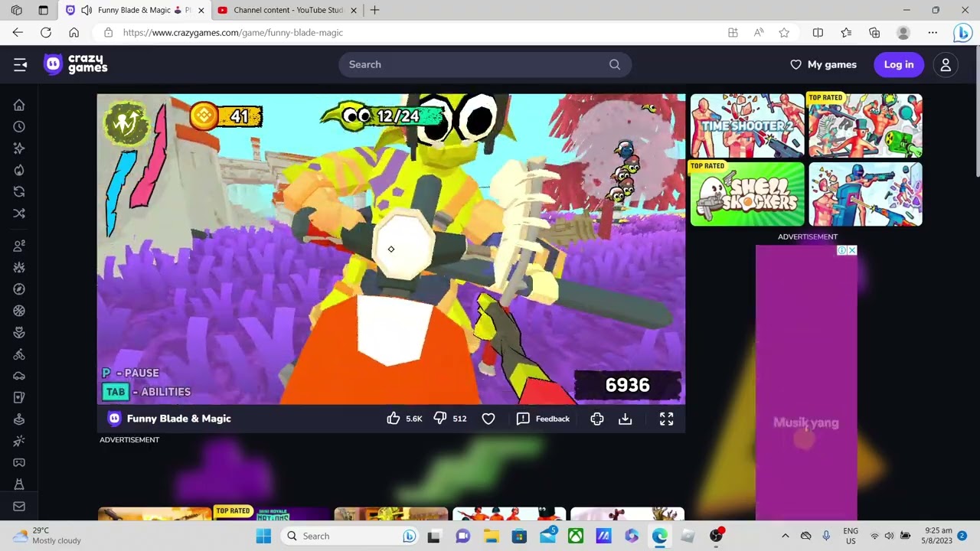
Task: Click the browser address bar URL
Action: (233, 33)
